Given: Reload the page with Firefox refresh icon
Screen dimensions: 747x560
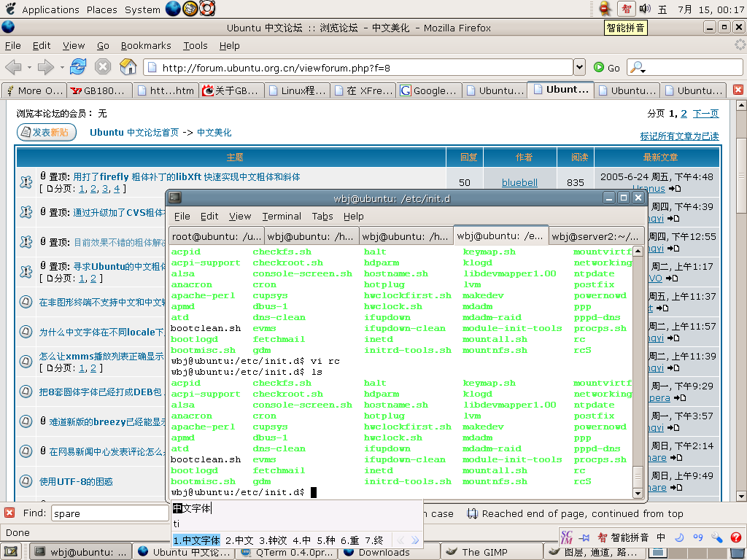Looking at the screenshot, I should point(78,66).
